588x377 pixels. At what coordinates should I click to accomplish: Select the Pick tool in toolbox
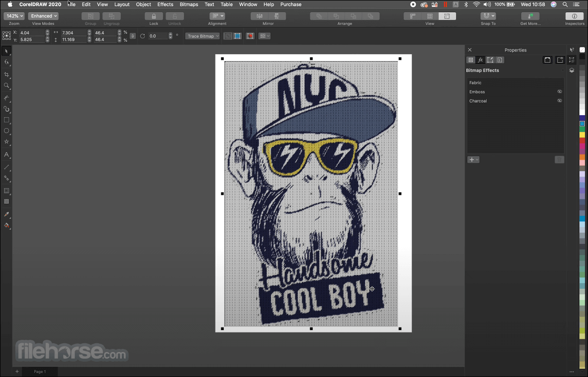point(7,51)
